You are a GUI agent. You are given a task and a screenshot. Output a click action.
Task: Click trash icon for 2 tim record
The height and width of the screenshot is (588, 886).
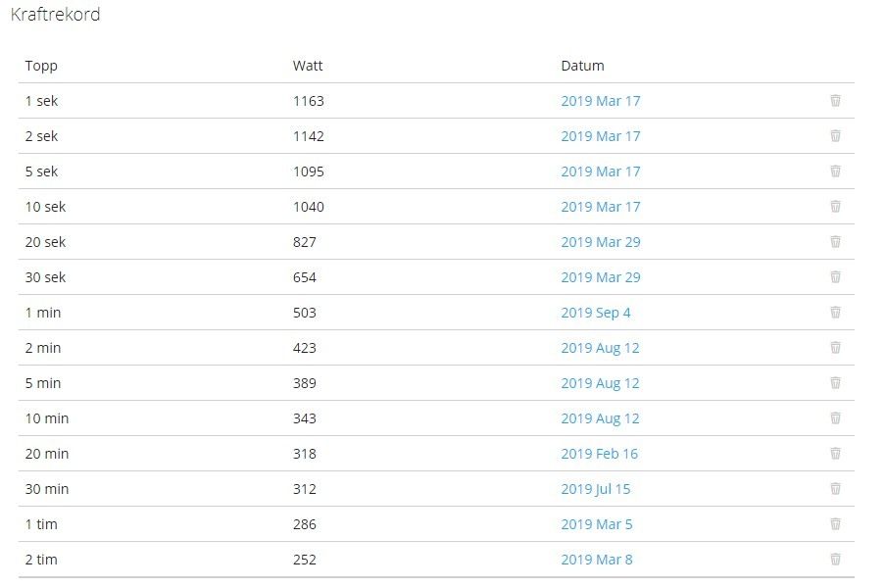coord(835,560)
